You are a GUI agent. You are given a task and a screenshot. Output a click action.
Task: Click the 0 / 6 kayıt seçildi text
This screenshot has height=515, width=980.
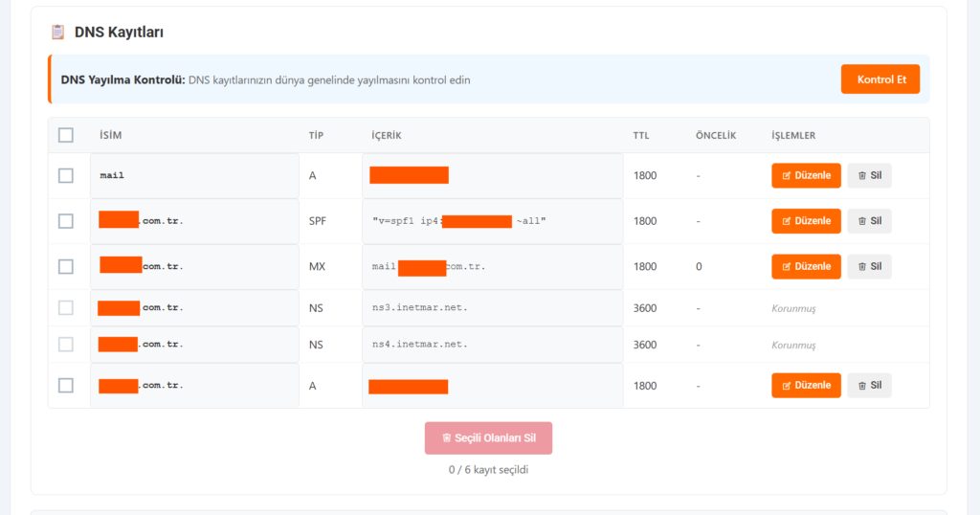pyautogui.click(x=489, y=469)
